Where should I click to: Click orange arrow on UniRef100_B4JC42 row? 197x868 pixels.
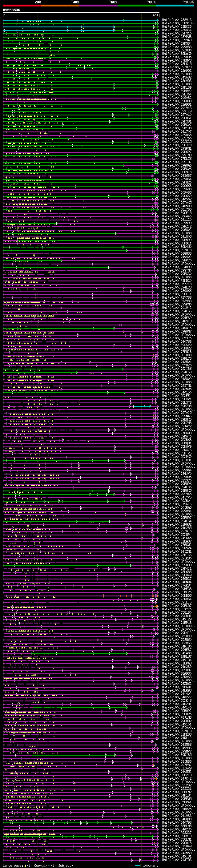coord(156,779)
